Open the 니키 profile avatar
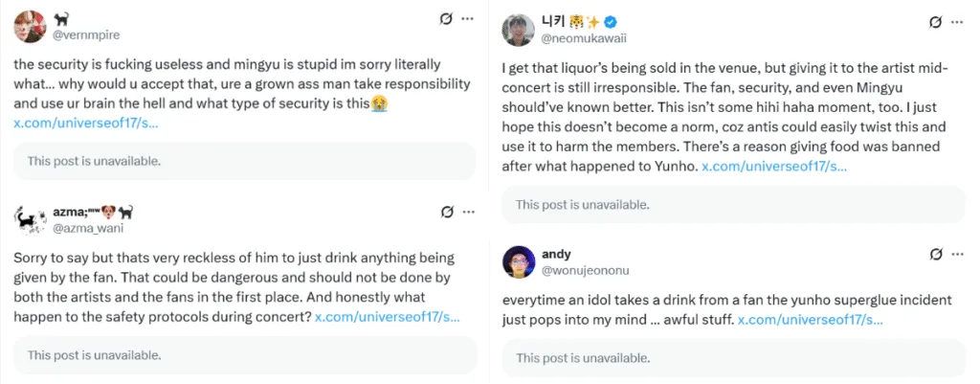The width and height of the screenshot is (980, 384). pyautogui.click(x=518, y=30)
